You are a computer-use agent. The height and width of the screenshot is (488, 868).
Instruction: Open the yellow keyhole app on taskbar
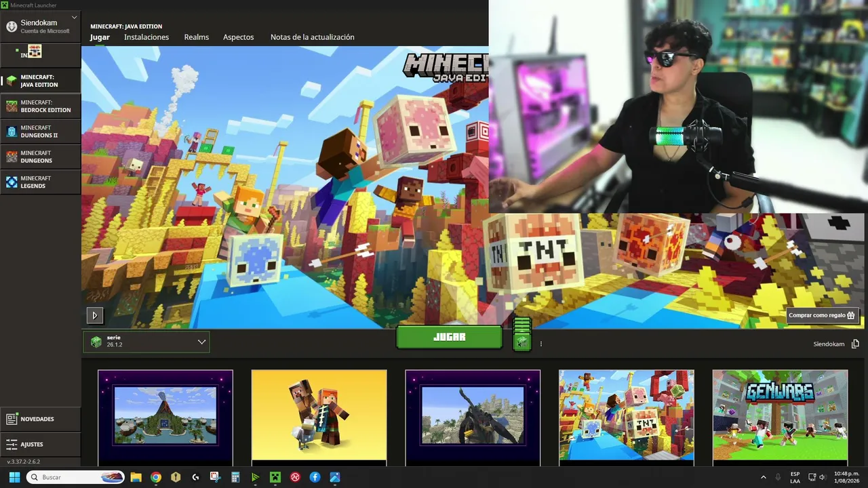(x=176, y=477)
